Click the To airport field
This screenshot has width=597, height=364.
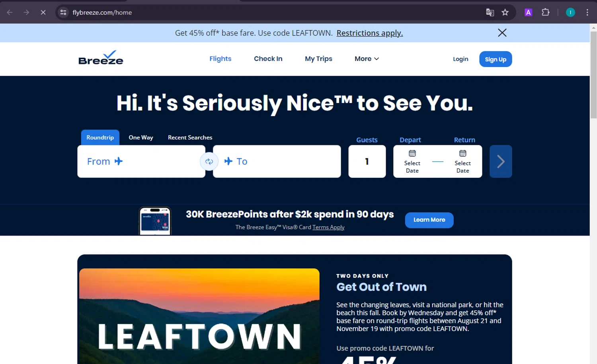click(x=277, y=162)
